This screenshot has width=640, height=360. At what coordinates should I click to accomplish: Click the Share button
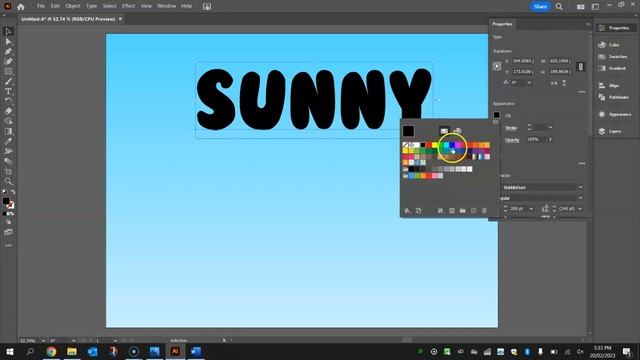tap(540, 7)
